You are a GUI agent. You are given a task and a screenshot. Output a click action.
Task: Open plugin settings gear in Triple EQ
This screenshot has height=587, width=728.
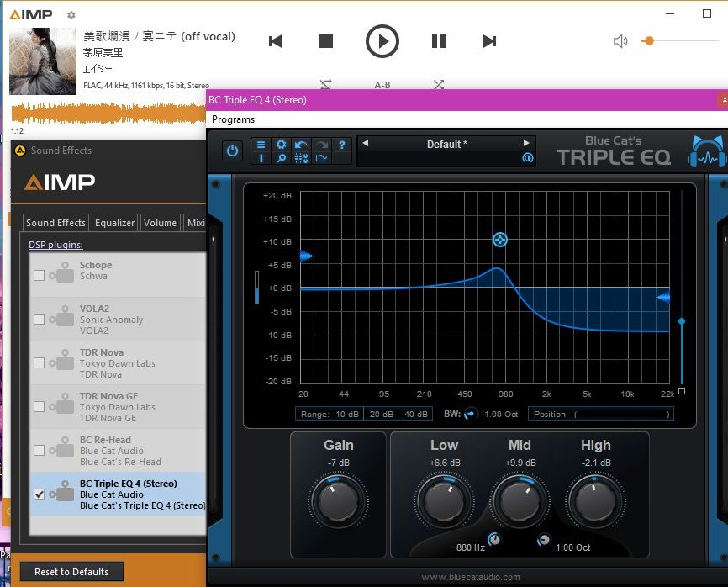281,145
